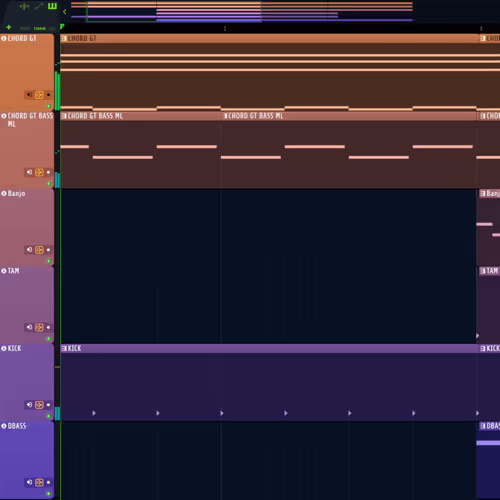Collapse the picker panel with green chevron
Viewport: 500px width, 500px height.
tap(65, 12)
